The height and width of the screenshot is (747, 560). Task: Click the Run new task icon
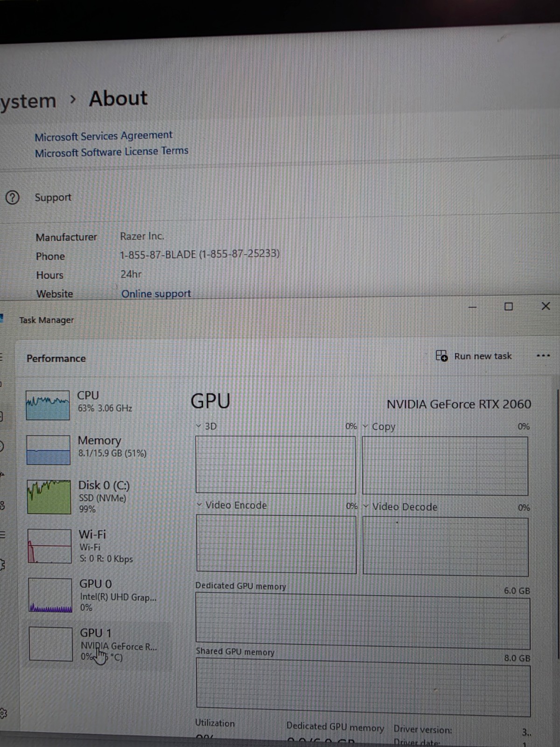click(x=441, y=356)
